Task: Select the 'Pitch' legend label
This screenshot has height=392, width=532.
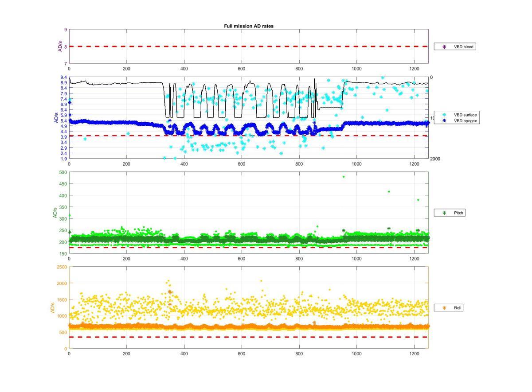Action: pos(458,213)
